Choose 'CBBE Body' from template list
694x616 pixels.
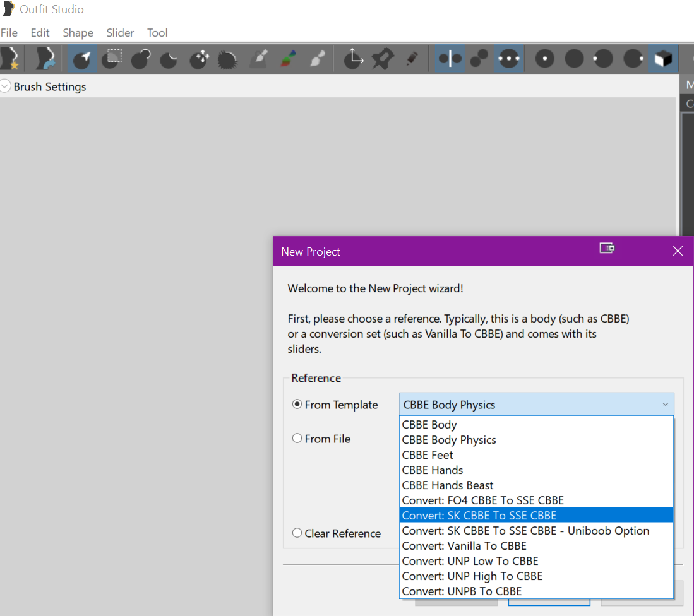click(536, 425)
